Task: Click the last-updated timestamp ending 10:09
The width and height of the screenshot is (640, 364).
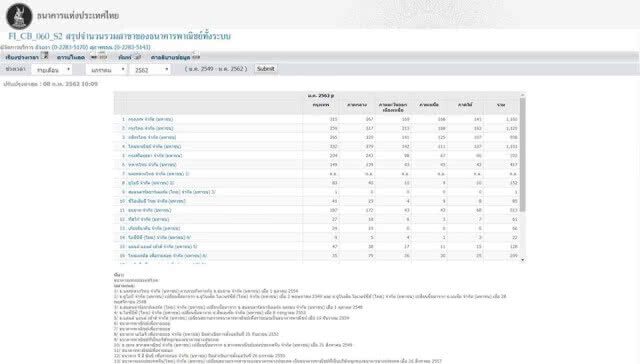Action: pos(51,84)
